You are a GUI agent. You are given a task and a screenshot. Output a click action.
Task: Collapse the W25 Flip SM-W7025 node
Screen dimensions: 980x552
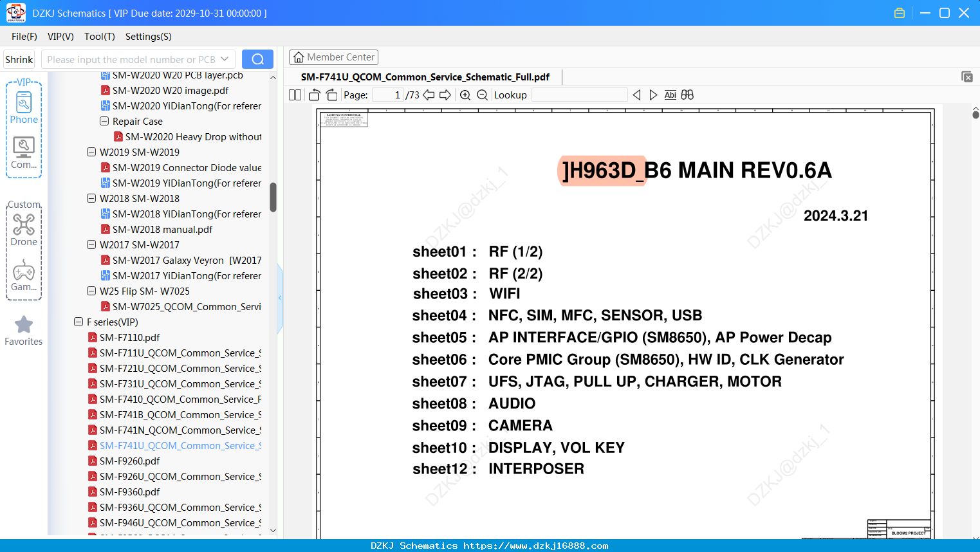coord(91,291)
